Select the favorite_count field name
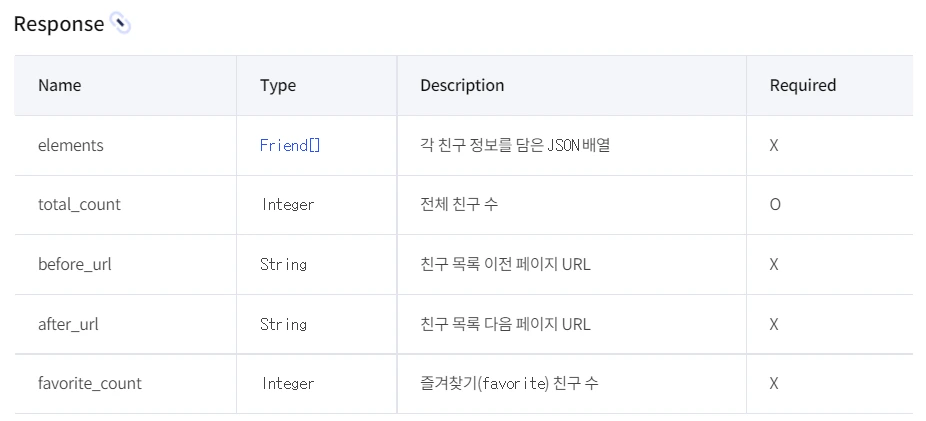This screenshot has height=421, width=926. [90, 383]
